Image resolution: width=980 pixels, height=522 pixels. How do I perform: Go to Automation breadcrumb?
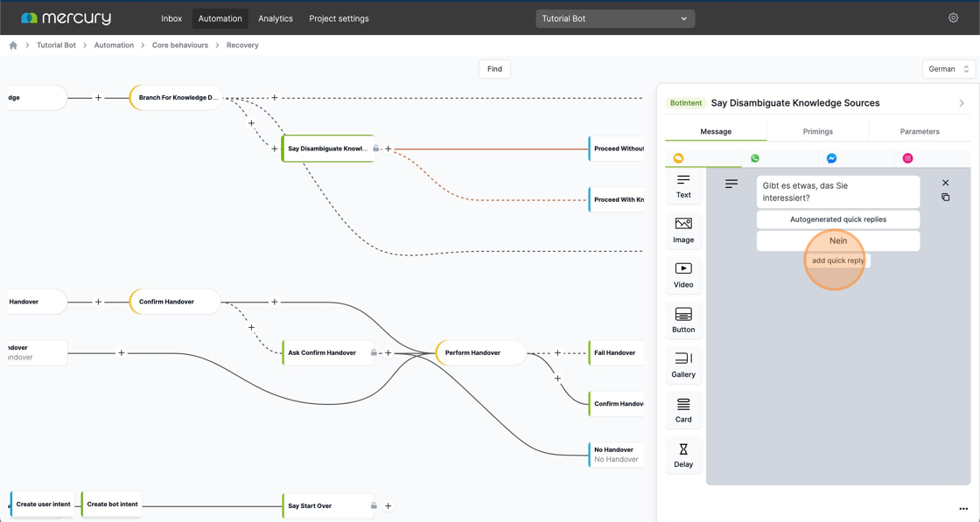114,45
